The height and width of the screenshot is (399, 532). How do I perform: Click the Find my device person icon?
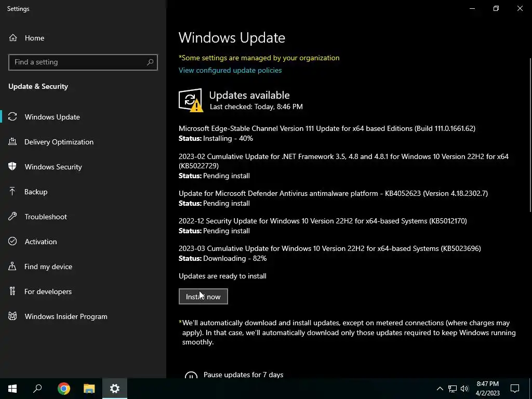(x=12, y=267)
